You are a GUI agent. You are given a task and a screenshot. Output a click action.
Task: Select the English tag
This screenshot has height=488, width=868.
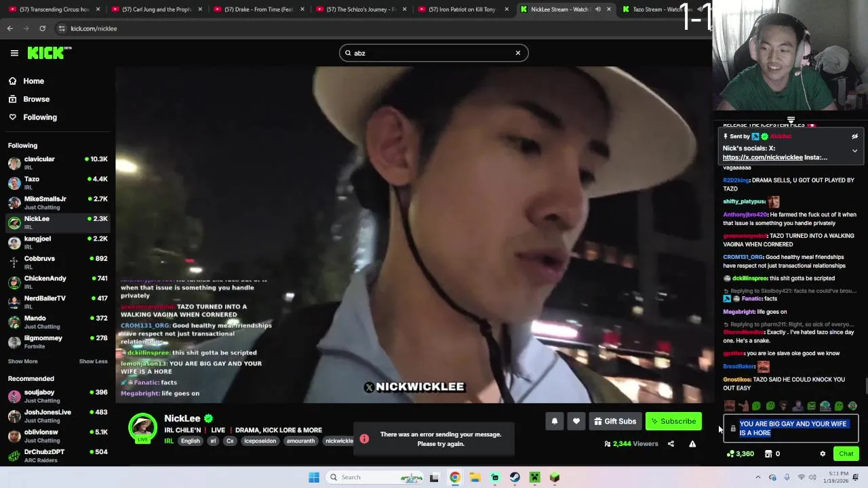pos(191,441)
